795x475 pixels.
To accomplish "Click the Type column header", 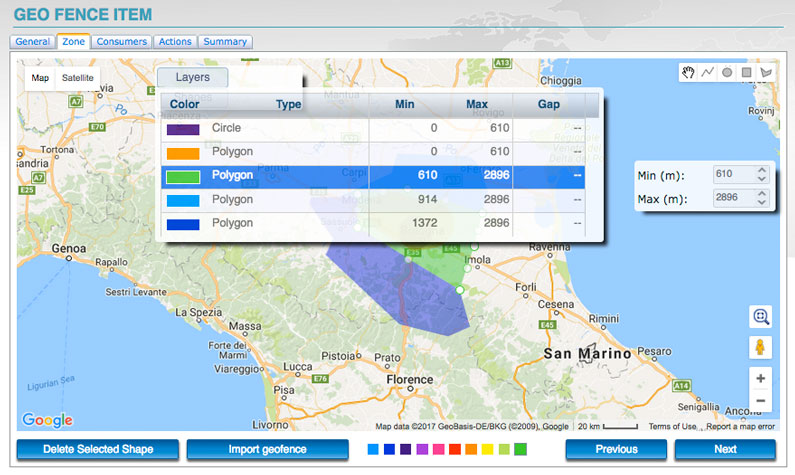I will point(288,104).
